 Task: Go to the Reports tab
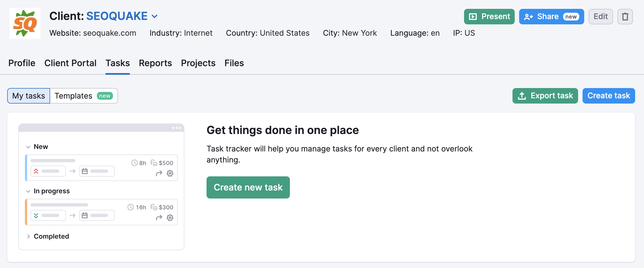click(155, 63)
